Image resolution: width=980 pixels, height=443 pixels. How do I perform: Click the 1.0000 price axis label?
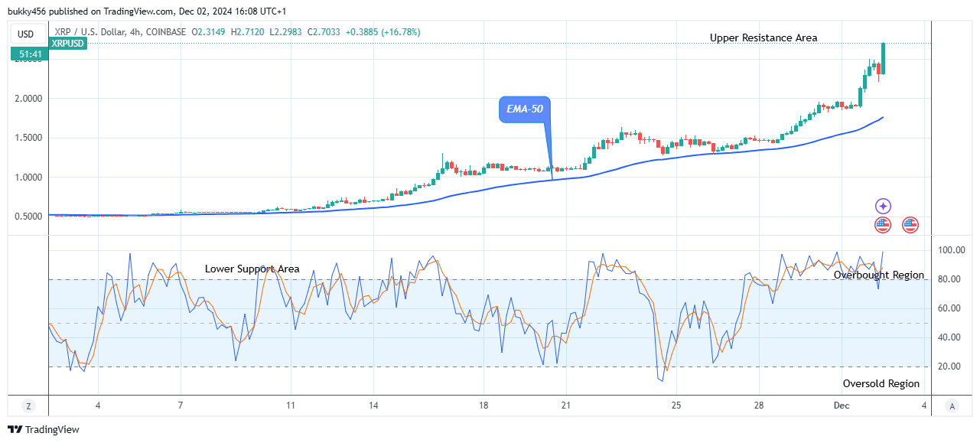pos(27,178)
